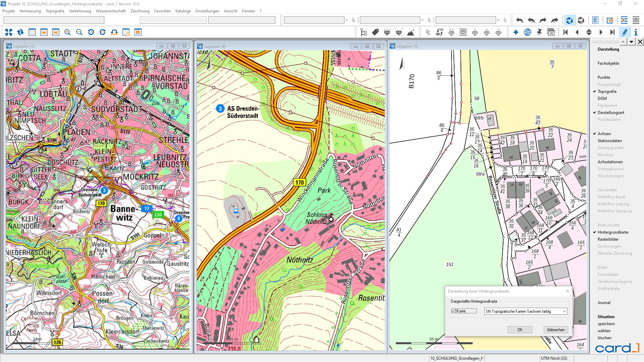Select the zoom window rectangle tool
The width and height of the screenshot is (644, 362).
point(32,32)
